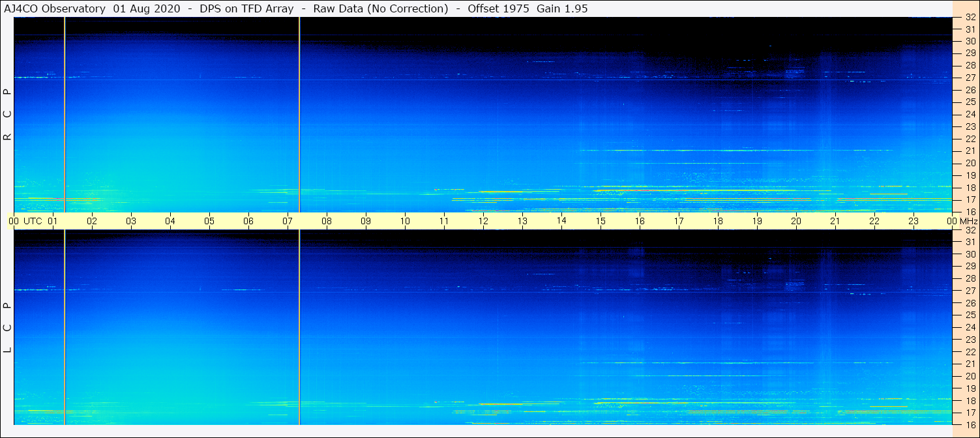Click the 01 hour time axis label
The width and height of the screenshot is (980, 438).
click(x=53, y=221)
